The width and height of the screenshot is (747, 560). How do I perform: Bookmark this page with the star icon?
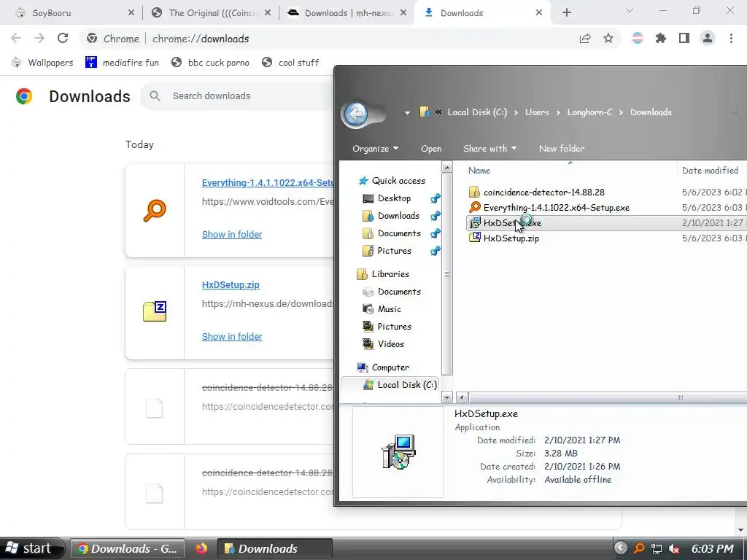click(x=608, y=39)
